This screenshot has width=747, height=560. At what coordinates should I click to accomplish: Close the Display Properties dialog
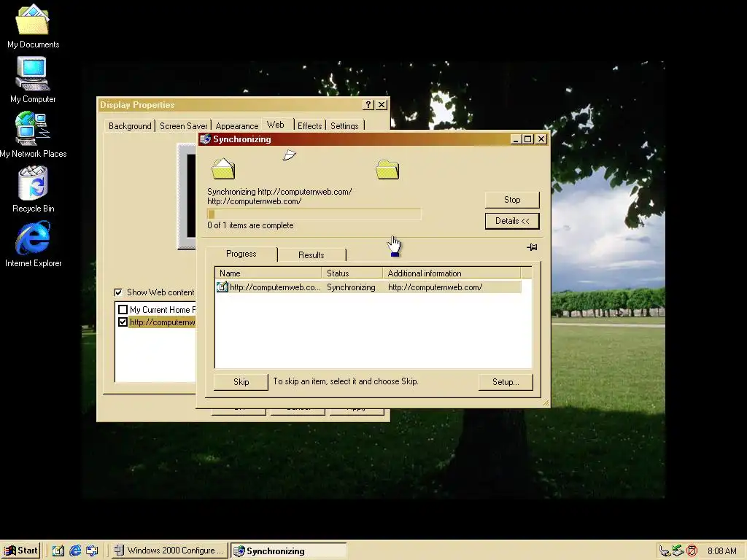click(382, 105)
